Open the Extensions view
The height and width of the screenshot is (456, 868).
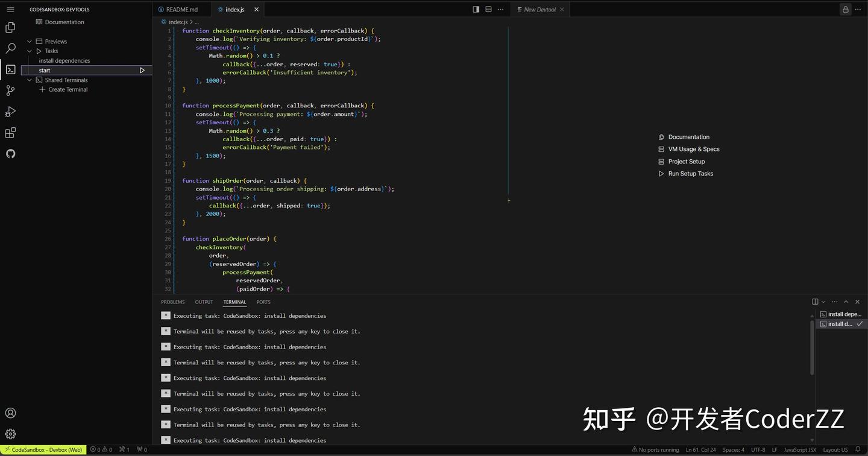[x=10, y=132]
